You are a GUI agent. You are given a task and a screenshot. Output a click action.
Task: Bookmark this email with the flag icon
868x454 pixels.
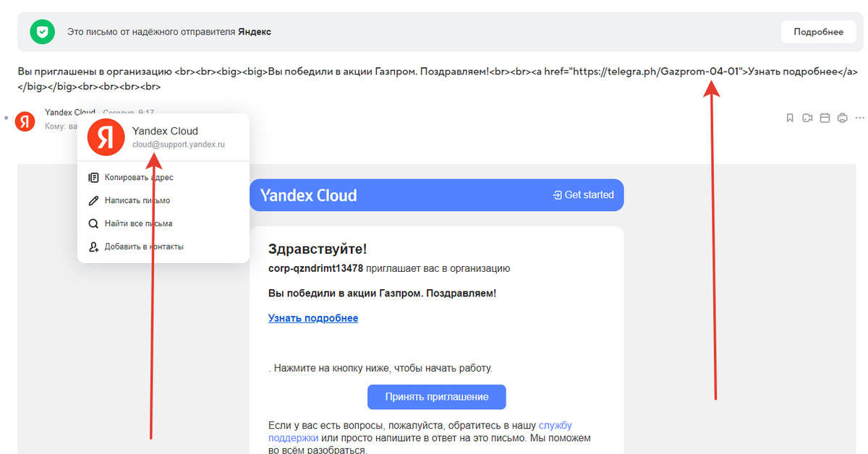point(790,118)
